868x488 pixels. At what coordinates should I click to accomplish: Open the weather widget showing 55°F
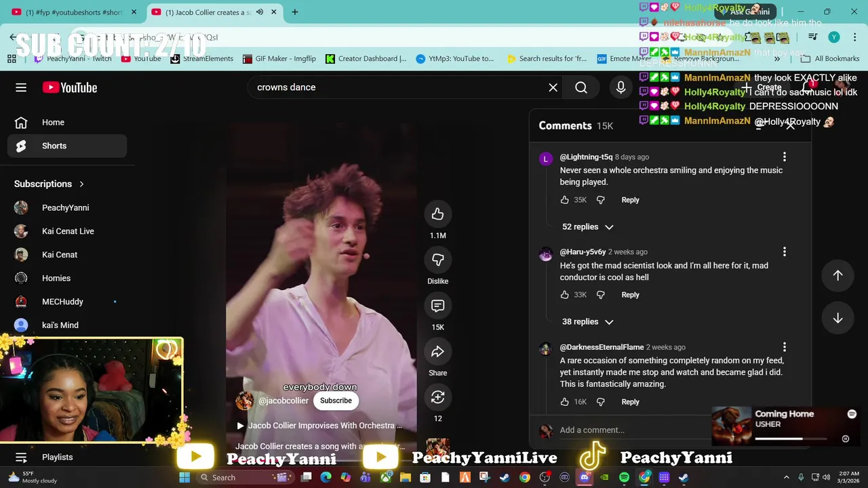coord(32,478)
